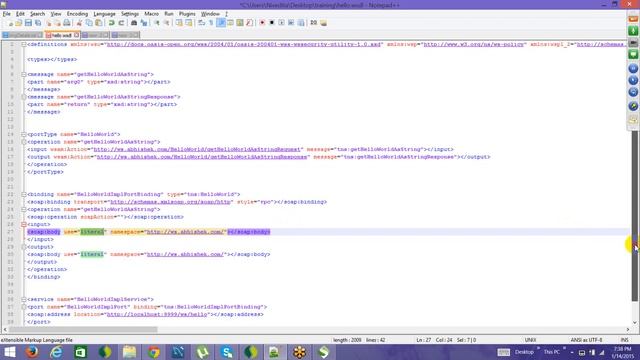This screenshot has height=360, width=640.
Task: Open Firefox from the taskbar
Action: point(32,352)
